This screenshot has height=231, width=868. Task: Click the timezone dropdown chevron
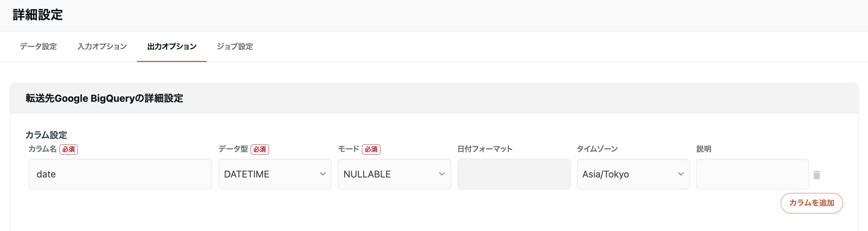coord(681,174)
